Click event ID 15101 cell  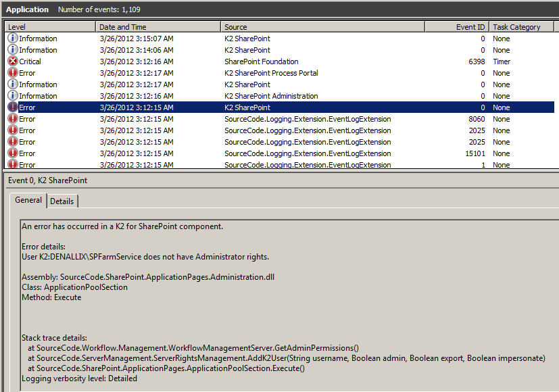[x=475, y=153]
